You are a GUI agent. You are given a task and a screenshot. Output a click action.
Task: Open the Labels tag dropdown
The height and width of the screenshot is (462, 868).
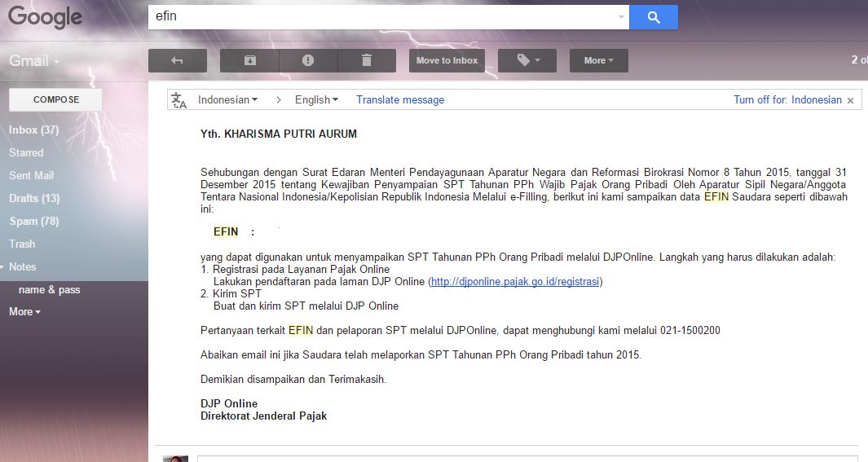[527, 60]
